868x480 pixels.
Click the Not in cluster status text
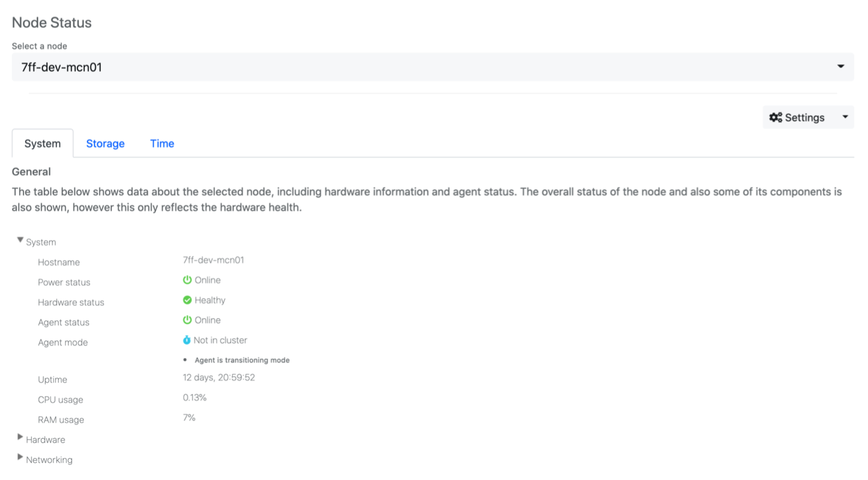coord(221,340)
